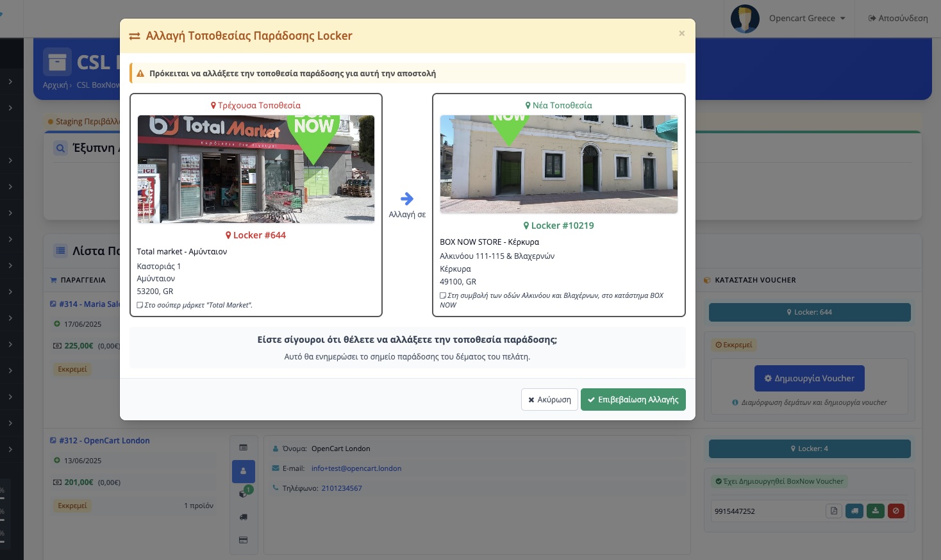The width and height of the screenshot is (941, 560).
Task: Click the 225,00€ amount of order #314
Action: (79, 346)
